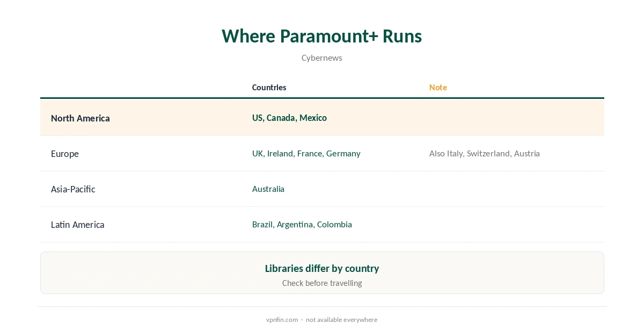The height and width of the screenshot is (330, 644).
Task: Click the Cybernews subtitle
Action: click(x=322, y=58)
